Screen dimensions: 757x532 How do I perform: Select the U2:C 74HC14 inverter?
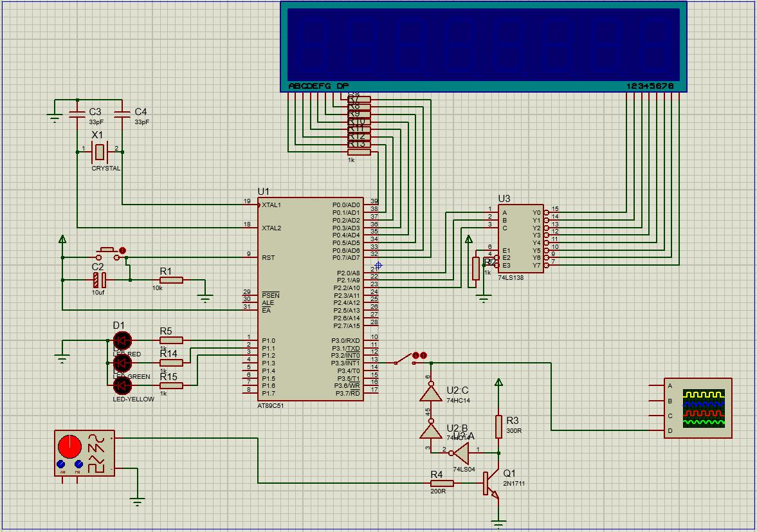click(431, 392)
